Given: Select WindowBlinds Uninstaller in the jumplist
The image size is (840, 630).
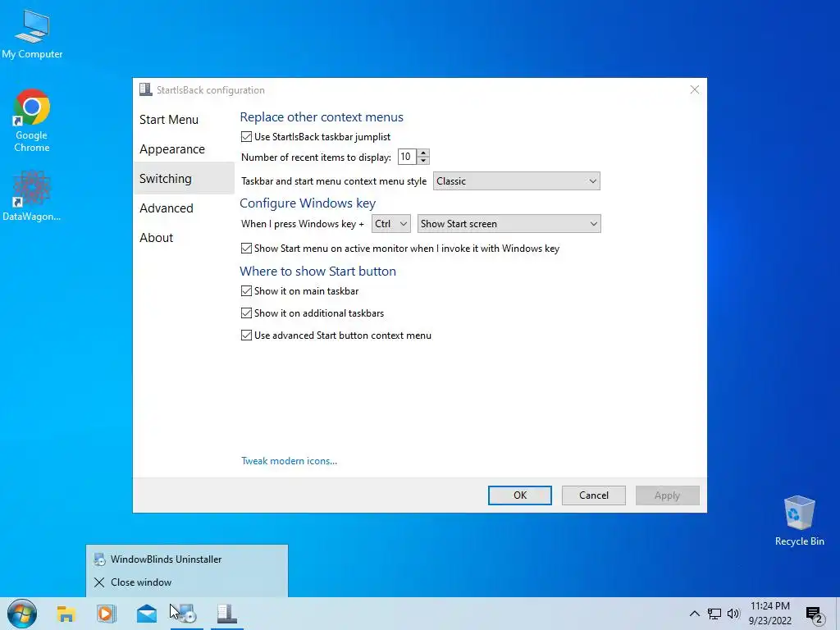Looking at the screenshot, I should coord(187,559).
